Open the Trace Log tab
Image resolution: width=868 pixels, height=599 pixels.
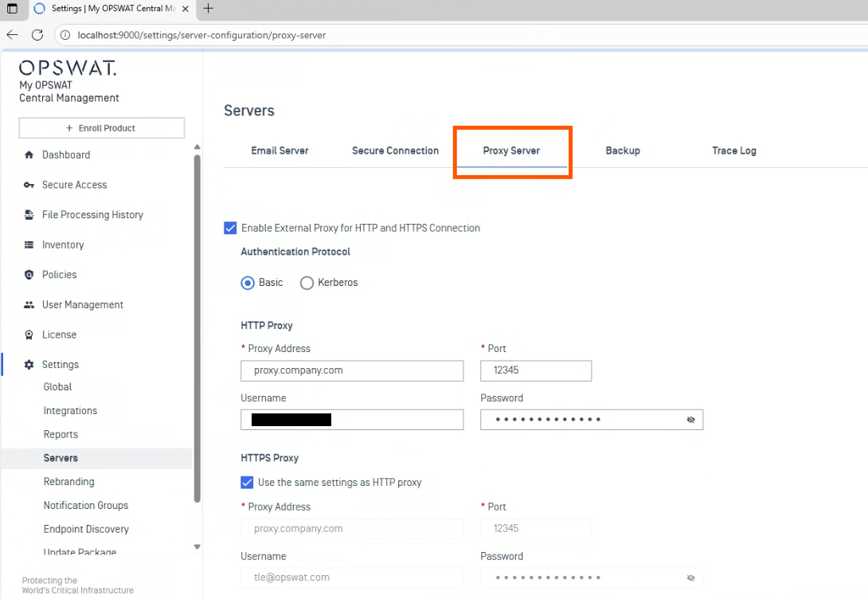pos(733,151)
